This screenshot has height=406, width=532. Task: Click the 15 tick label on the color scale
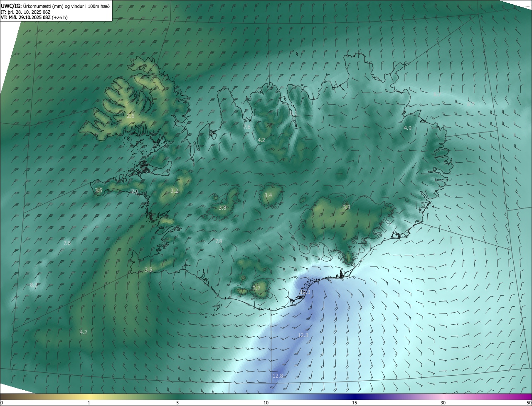coord(355,403)
